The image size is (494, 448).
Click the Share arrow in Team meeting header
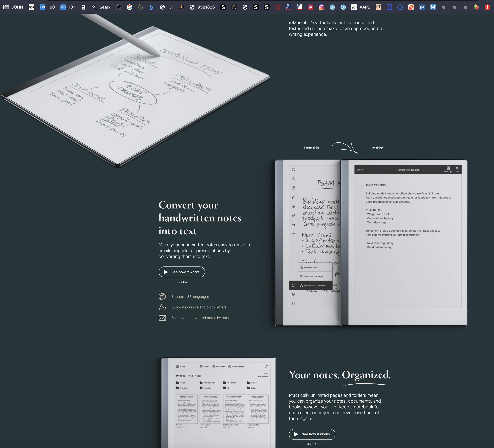click(457, 168)
